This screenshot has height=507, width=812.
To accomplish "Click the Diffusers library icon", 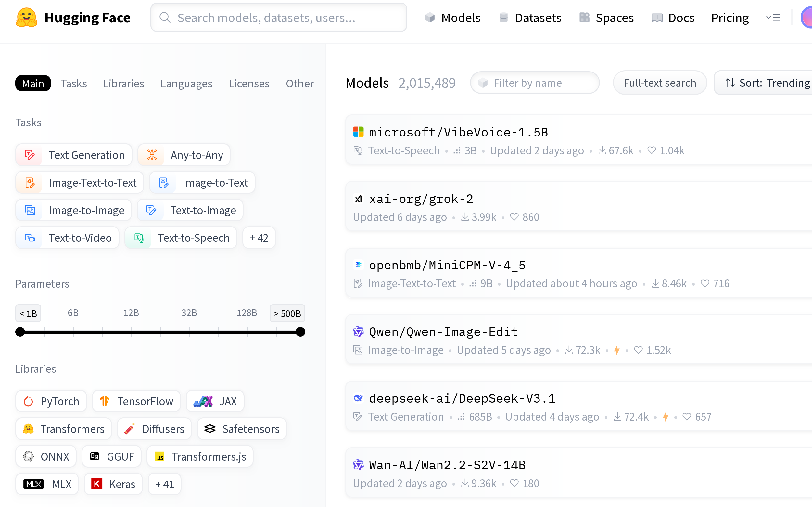I will pos(129,429).
